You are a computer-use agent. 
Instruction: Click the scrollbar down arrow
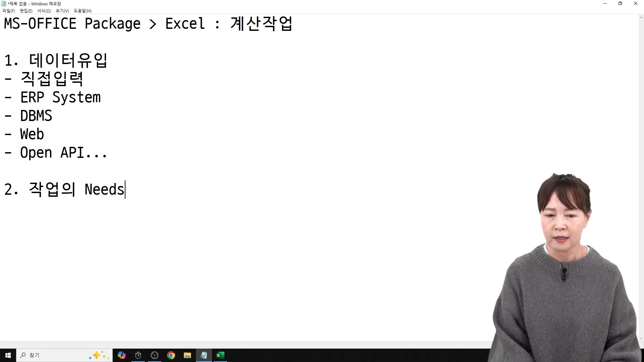(x=641, y=338)
